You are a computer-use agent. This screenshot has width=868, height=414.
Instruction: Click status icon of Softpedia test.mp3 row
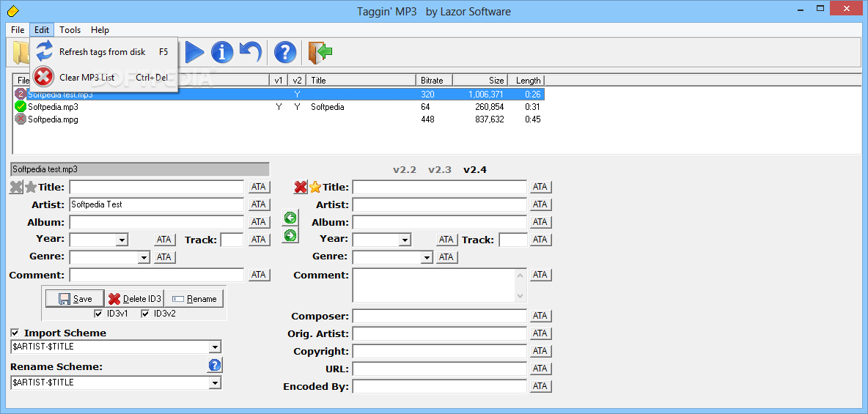(x=21, y=94)
